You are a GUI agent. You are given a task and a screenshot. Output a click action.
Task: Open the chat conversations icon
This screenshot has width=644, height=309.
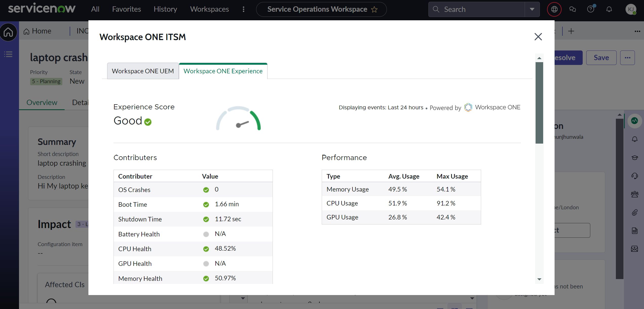tap(573, 9)
